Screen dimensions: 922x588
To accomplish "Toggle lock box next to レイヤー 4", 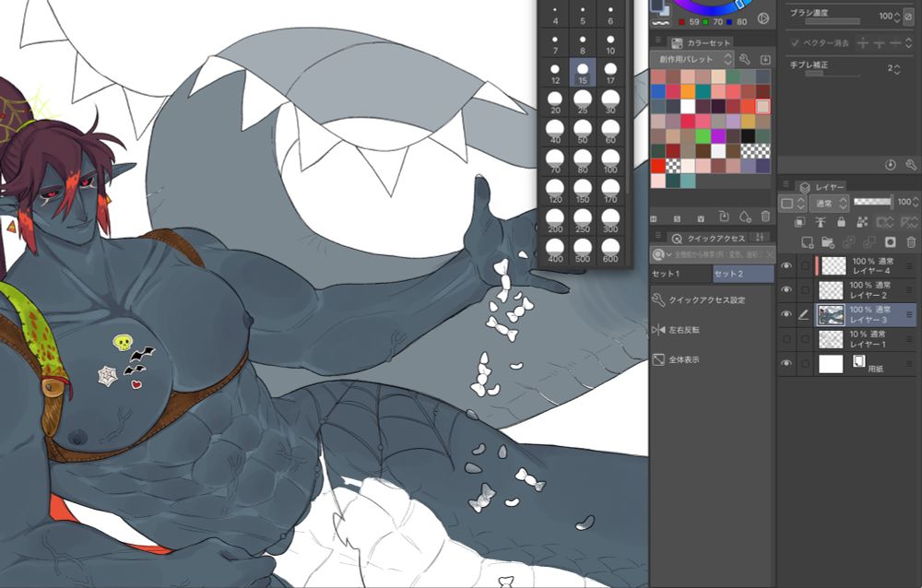I will pos(805,265).
